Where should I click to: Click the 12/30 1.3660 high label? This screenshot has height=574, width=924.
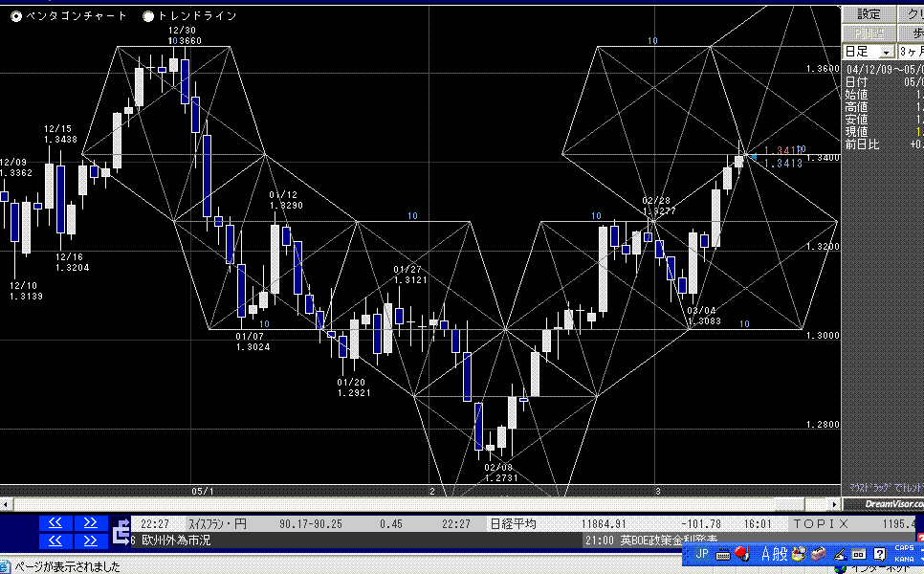pos(184,35)
